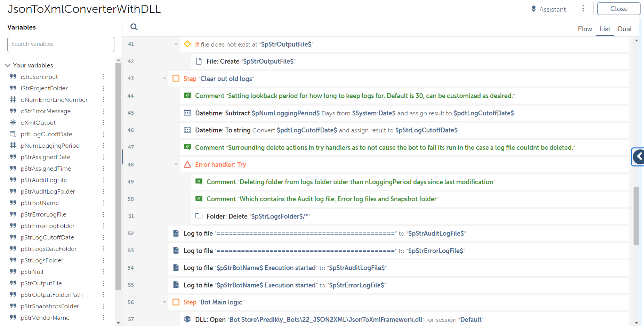Collapse the Clear out old logs step
This screenshot has width=644, height=326.
tap(164, 79)
